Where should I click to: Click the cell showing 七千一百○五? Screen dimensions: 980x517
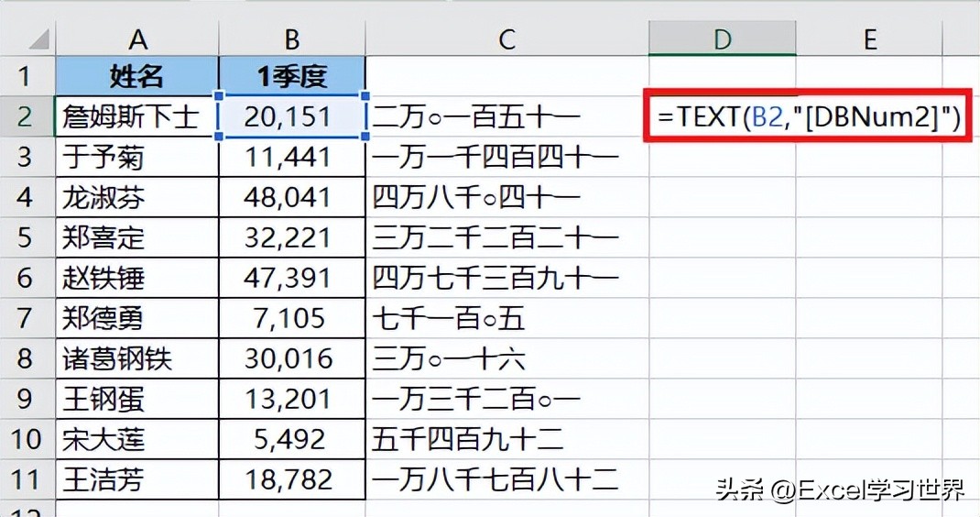pyautogui.click(x=506, y=318)
